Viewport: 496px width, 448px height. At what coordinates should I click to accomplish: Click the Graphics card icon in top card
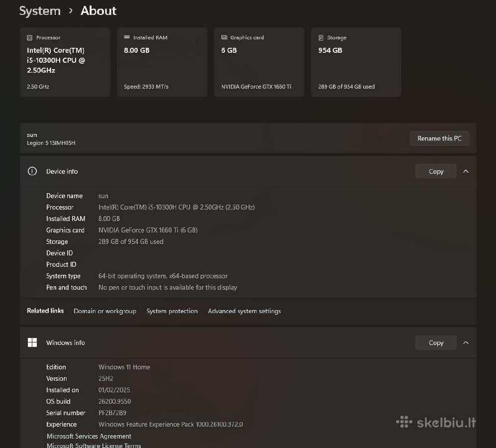224,37
